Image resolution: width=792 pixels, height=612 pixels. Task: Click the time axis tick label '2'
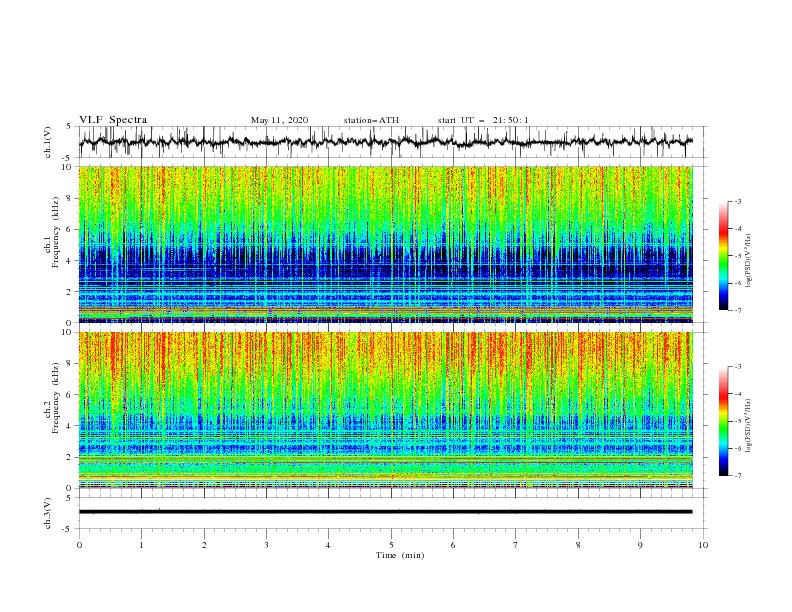pos(204,545)
